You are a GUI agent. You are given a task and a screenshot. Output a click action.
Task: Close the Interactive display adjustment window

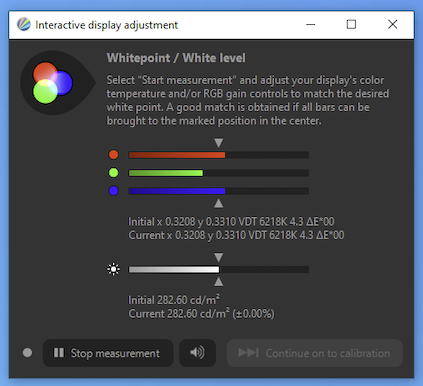coord(393,24)
